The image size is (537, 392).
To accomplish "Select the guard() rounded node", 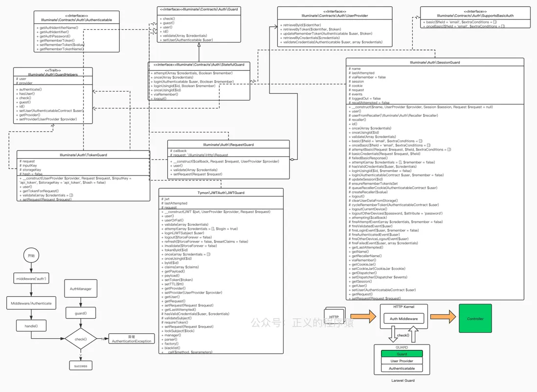I will (x=80, y=312).
